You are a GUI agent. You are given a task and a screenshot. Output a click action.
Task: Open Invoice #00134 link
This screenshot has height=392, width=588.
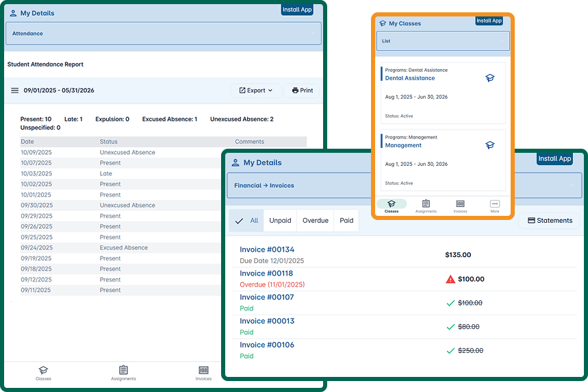267,249
